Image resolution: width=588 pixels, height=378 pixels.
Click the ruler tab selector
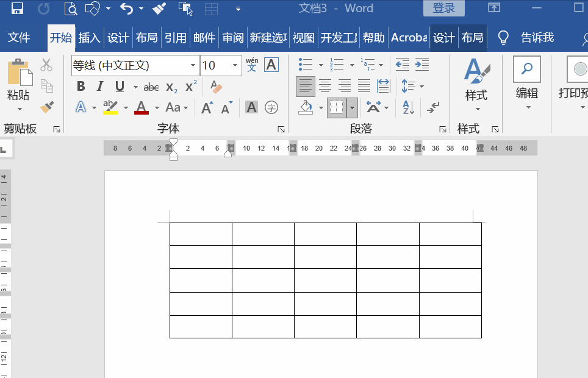4,149
